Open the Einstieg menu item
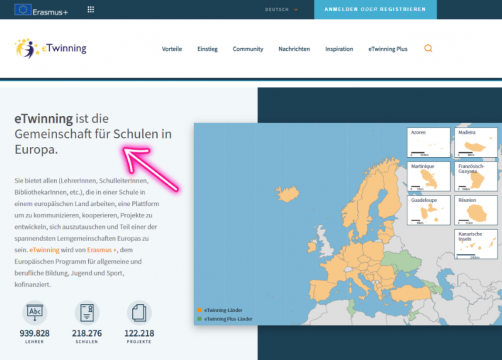Image resolution: width=502 pixels, height=360 pixels. [207, 49]
